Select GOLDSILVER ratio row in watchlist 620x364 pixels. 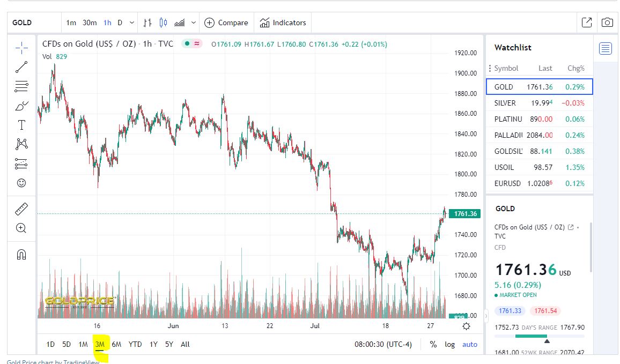[x=540, y=151]
